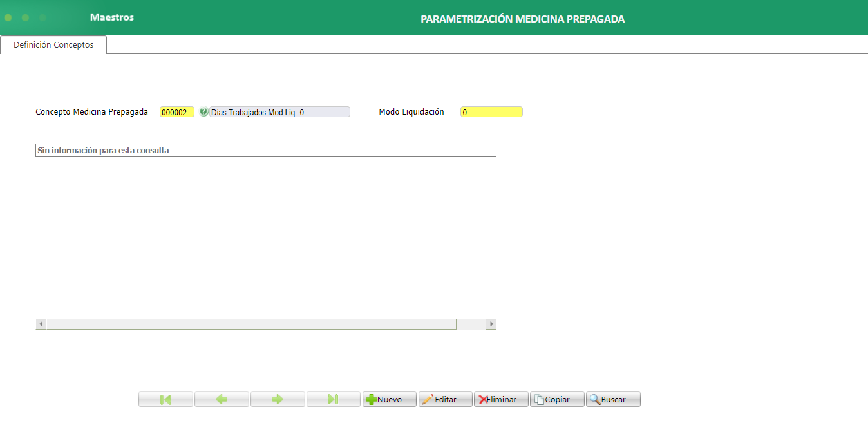Open the help icon beside the concept description

[x=204, y=111]
